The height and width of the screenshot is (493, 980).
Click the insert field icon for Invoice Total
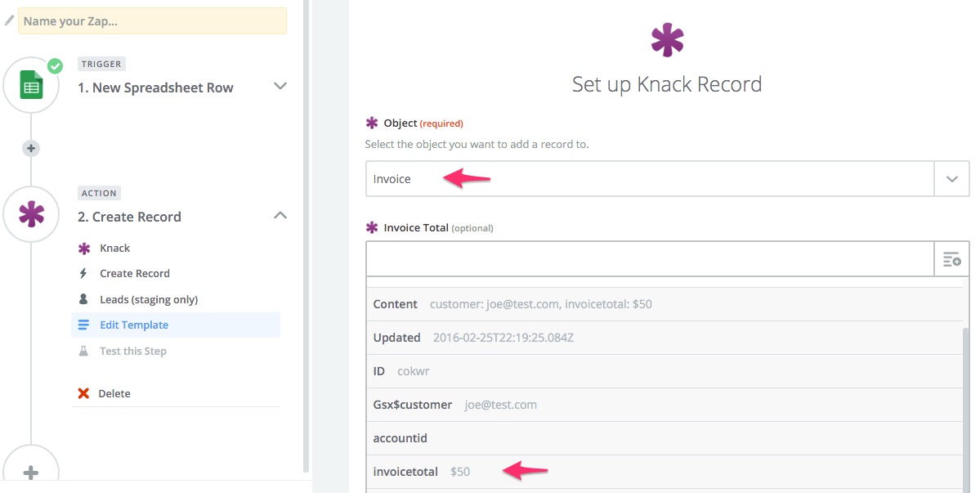pos(951,260)
